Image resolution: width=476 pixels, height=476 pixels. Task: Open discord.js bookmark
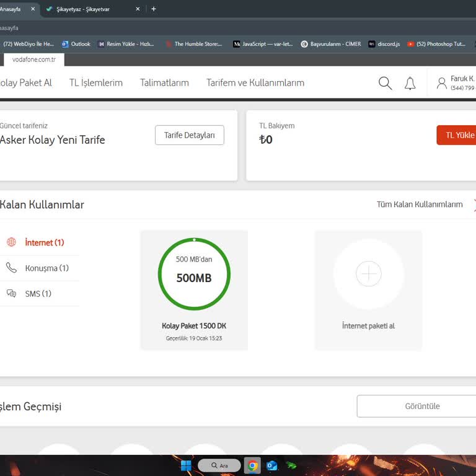[384, 44]
